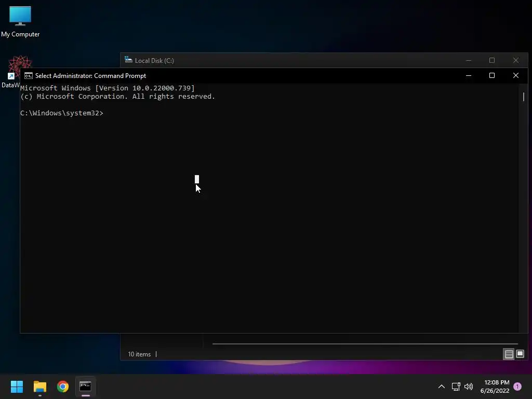The width and height of the screenshot is (532, 399).
Task: Minimize the Command Prompt window
Action: click(x=469, y=75)
